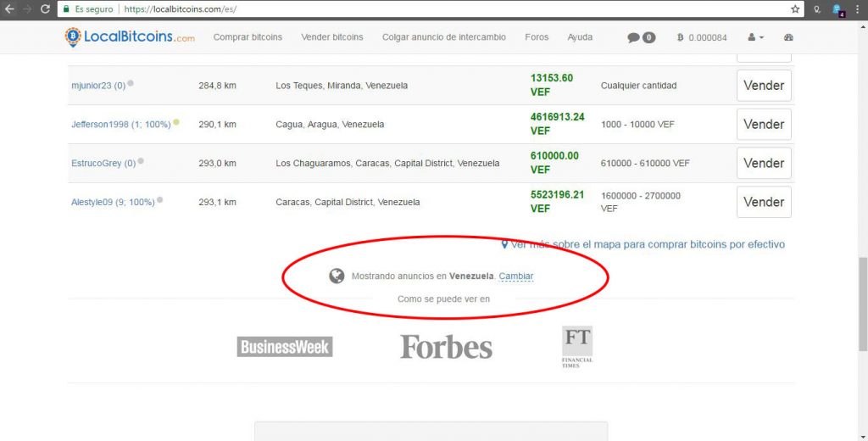This screenshot has width=868, height=441.
Task: Bookmark the page with the star icon
Action: [x=795, y=8]
